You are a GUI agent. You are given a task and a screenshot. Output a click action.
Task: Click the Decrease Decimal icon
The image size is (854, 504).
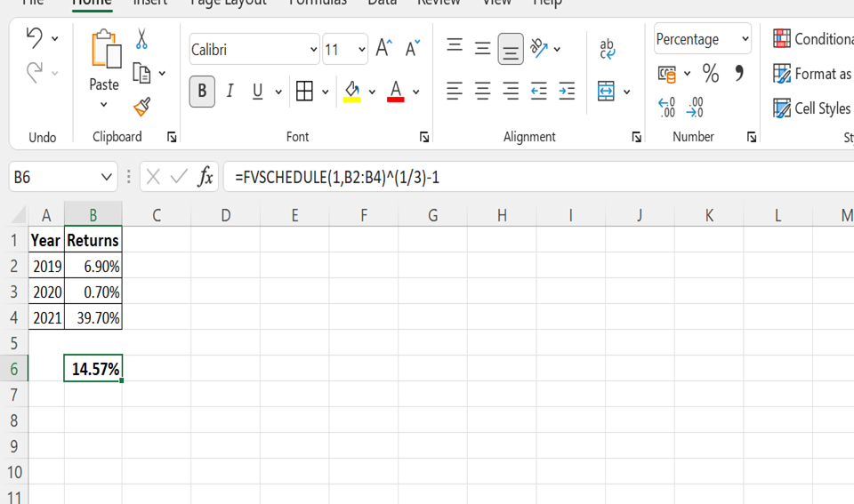point(696,108)
